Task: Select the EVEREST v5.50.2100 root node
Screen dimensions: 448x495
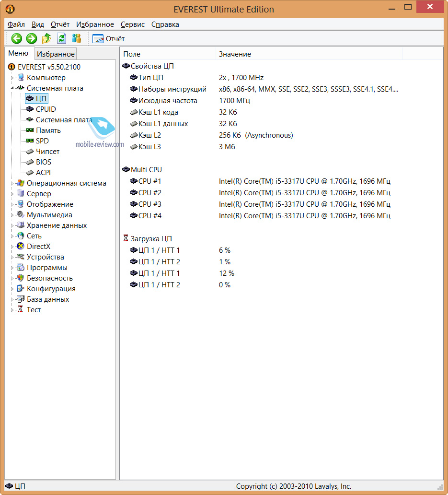Action: click(x=49, y=67)
